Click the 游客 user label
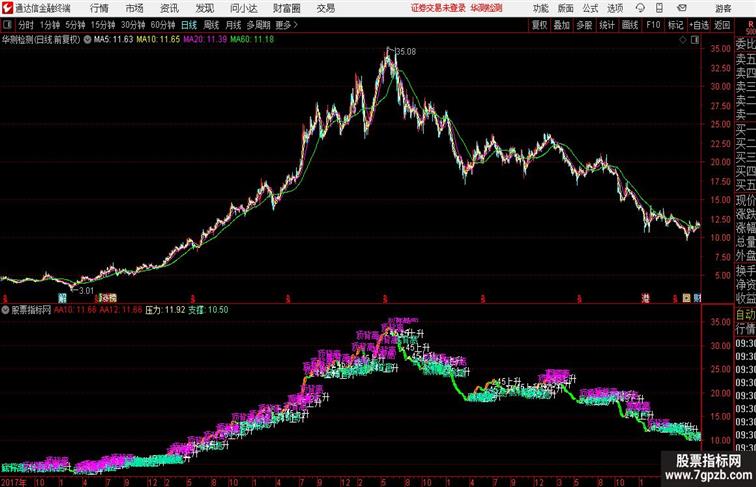Viewport: 756px width, 487px height. [x=723, y=8]
